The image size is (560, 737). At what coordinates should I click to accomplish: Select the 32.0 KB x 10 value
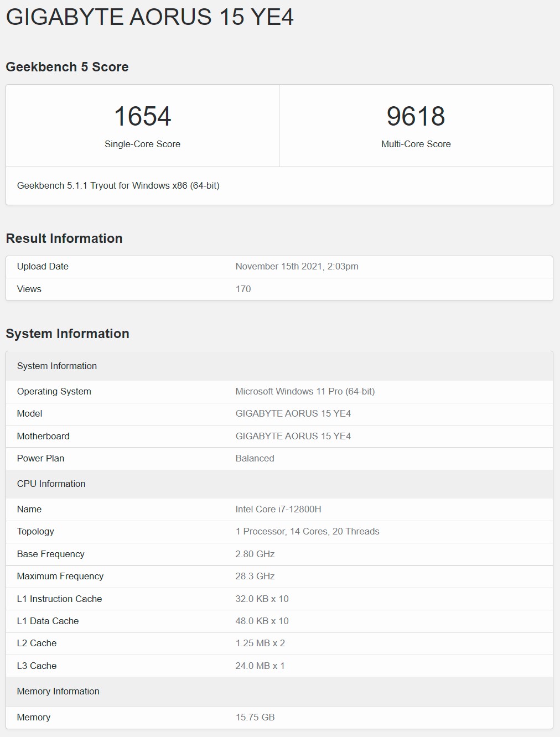pyautogui.click(x=262, y=599)
